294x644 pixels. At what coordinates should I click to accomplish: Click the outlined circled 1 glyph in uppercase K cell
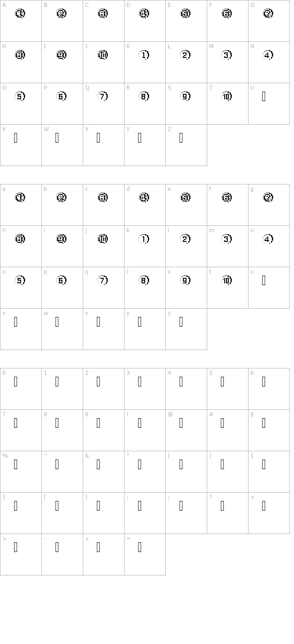point(144,55)
